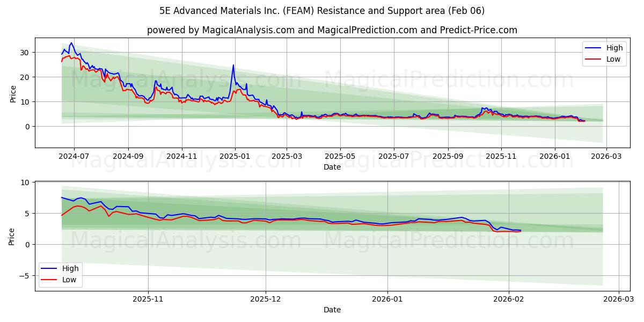Click the upper chart 'Price' axis label

pyautogui.click(x=13, y=93)
